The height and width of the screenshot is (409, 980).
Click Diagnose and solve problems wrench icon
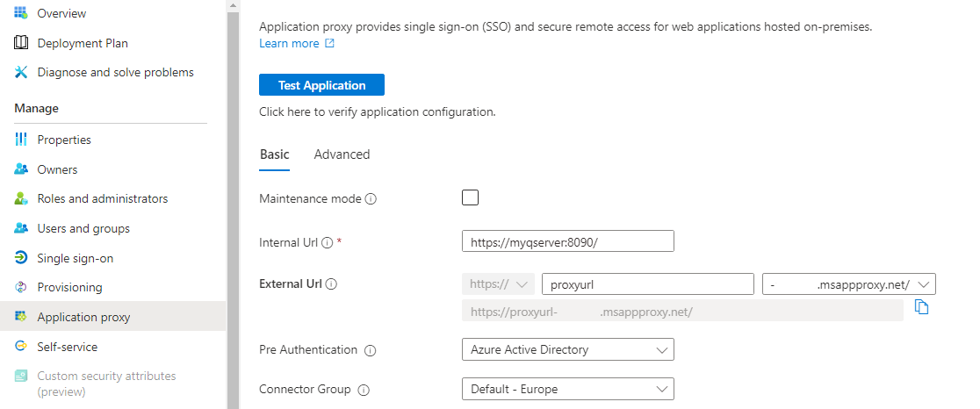pos(22,72)
